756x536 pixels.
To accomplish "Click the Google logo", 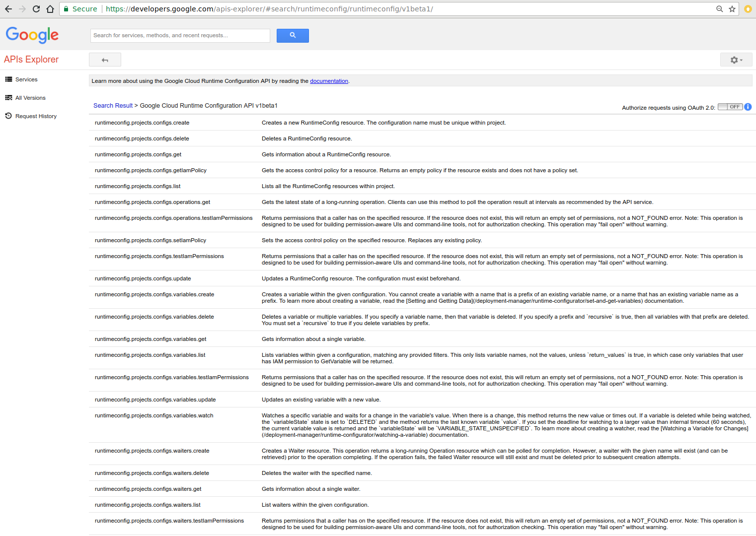I will [x=32, y=35].
